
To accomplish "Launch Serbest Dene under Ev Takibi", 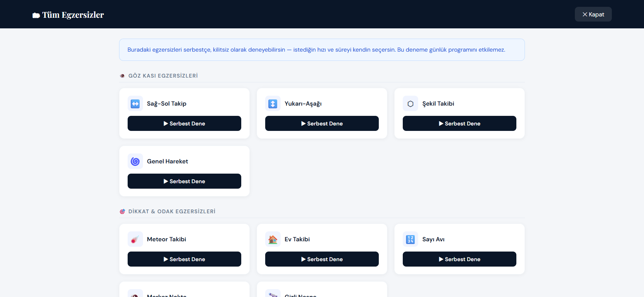I will pyautogui.click(x=322, y=259).
